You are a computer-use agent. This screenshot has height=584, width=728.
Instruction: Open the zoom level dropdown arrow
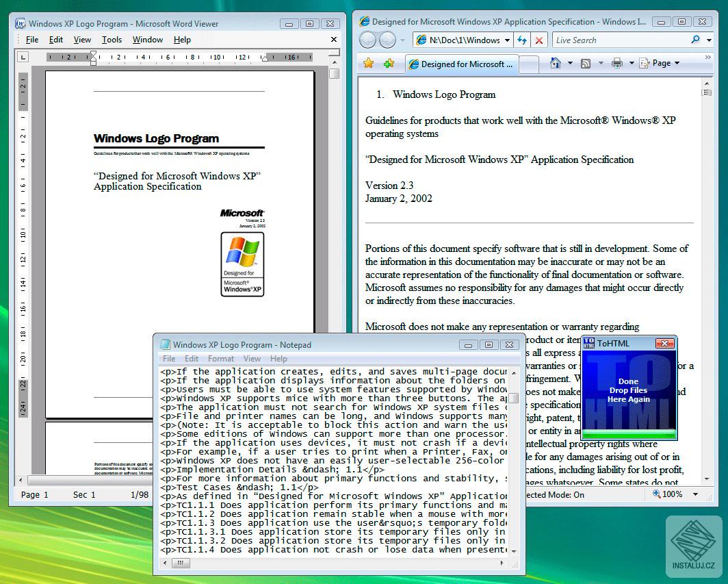coord(695,494)
